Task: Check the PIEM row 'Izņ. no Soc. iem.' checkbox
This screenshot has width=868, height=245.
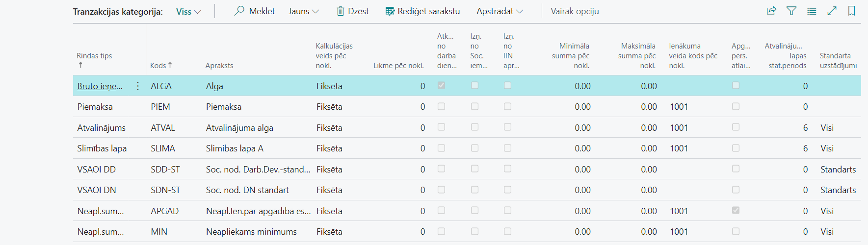Action: [474, 106]
